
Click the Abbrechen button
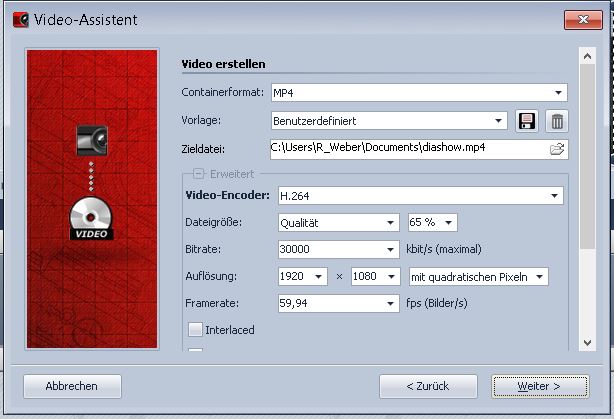(x=70, y=385)
